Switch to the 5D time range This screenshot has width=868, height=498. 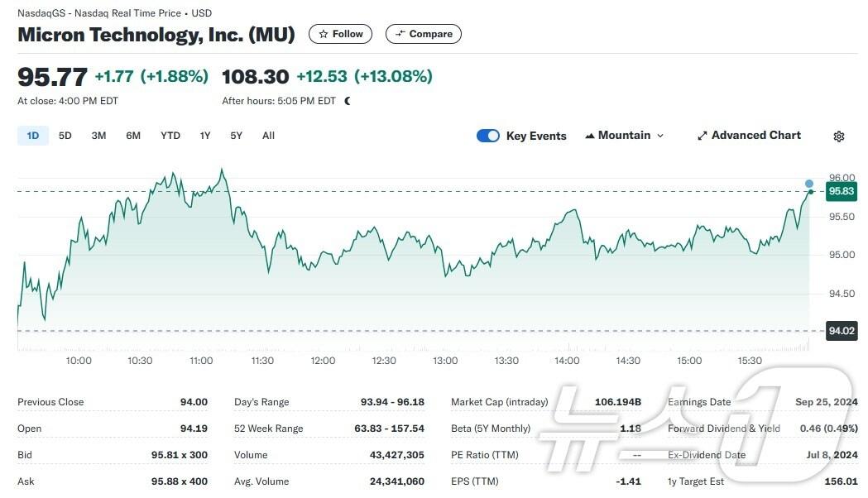pos(65,136)
